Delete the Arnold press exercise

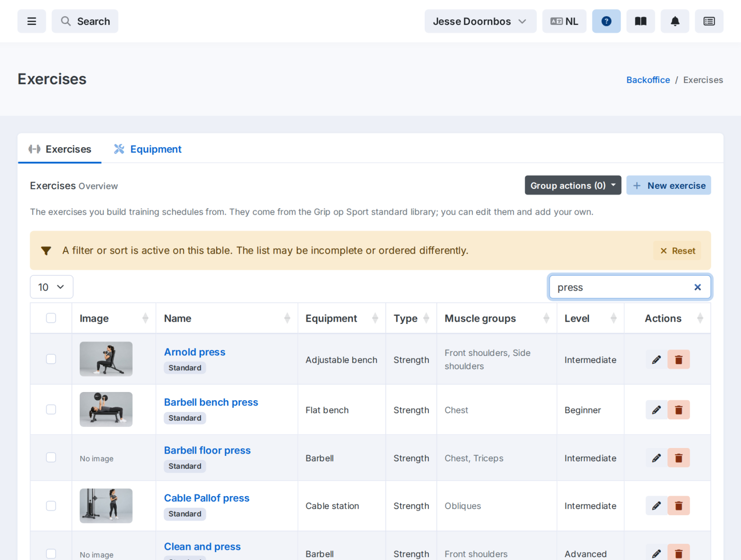click(x=678, y=360)
